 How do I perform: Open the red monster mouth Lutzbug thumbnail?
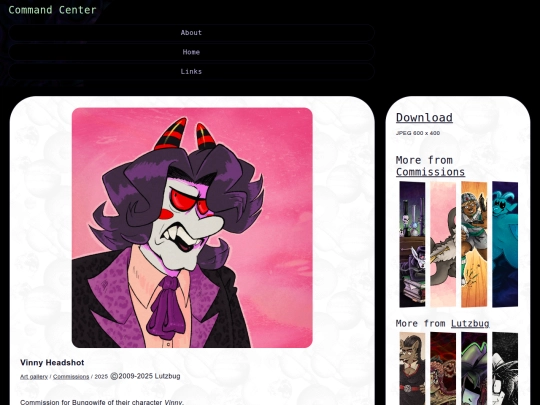443,368
